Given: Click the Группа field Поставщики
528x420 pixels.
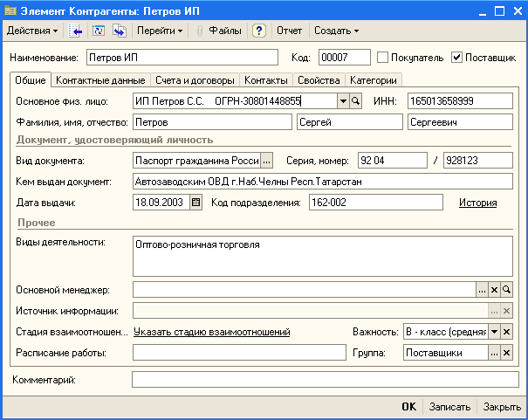Looking at the screenshot, I should pyautogui.click(x=445, y=353).
